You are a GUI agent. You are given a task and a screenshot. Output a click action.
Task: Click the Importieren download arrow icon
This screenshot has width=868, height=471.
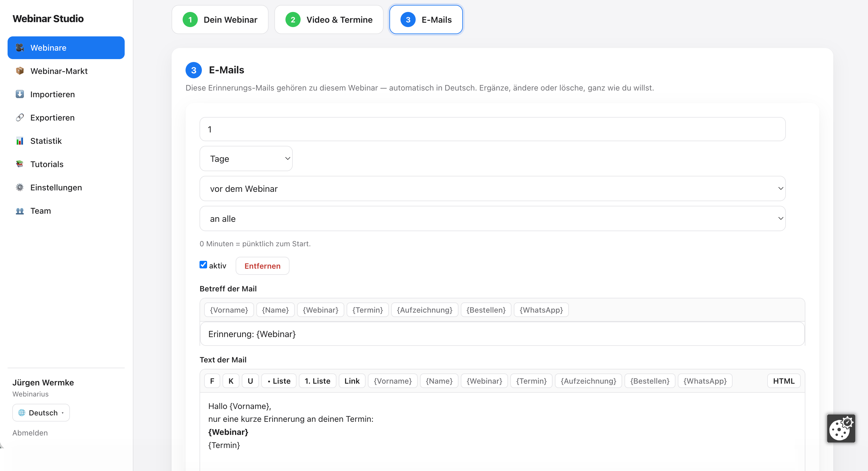(x=20, y=94)
